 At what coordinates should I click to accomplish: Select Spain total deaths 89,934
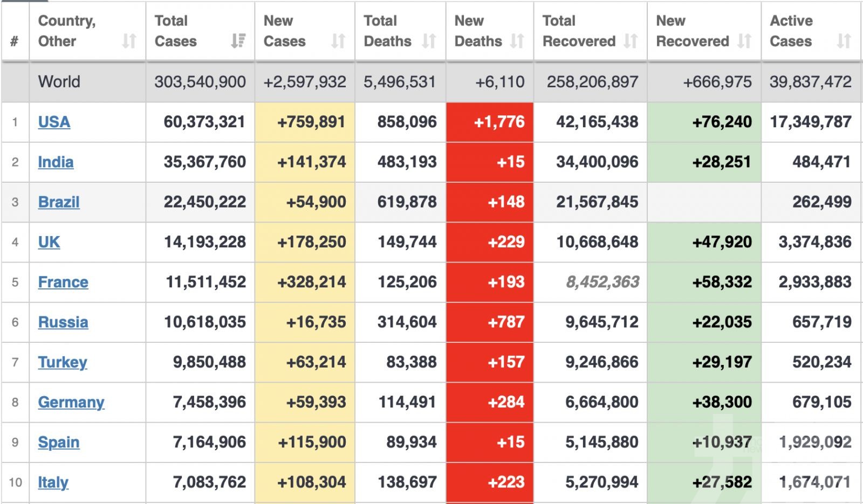click(x=412, y=443)
